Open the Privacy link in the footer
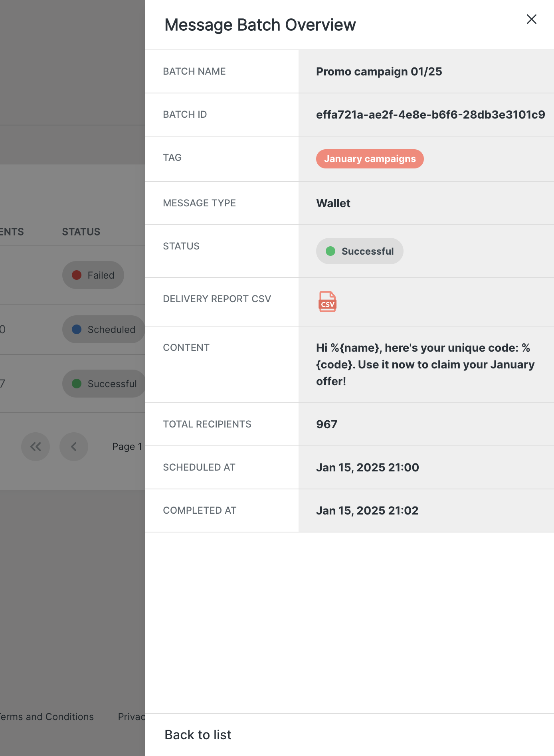Screen dimensions: 554x756 tap(132, 717)
